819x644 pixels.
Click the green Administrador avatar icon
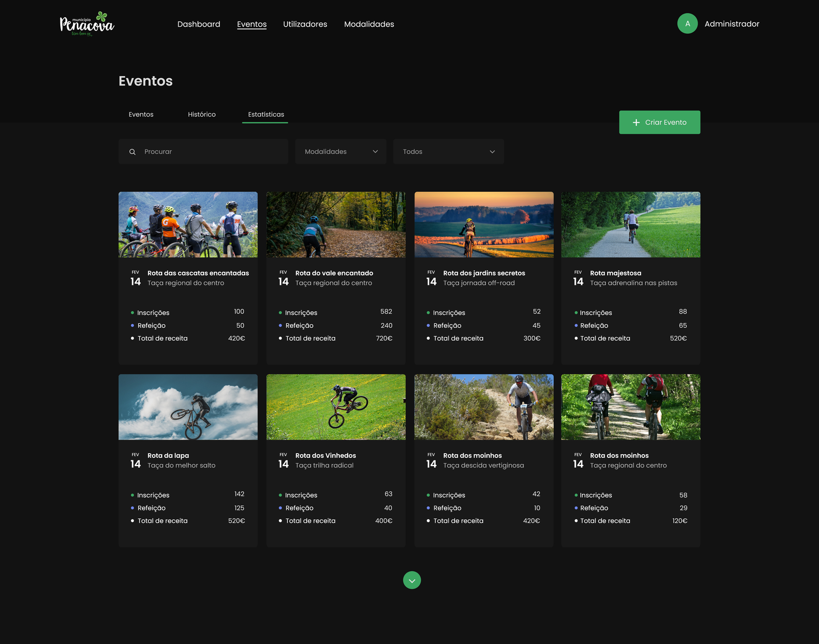[x=687, y=24]
